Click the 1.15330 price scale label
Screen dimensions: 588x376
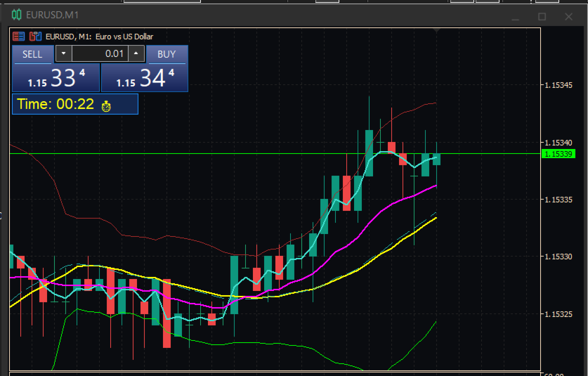click(558, 257)
